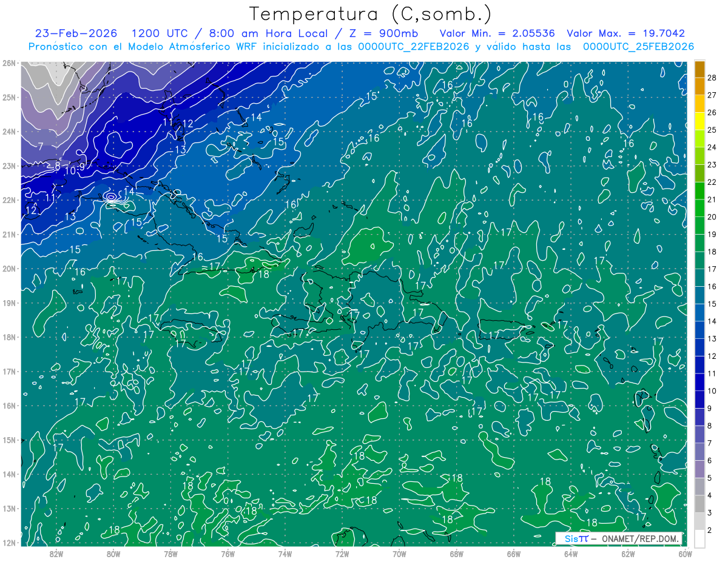Screen dimensions: 728x562
Task: Click the brown top swatch above 28
Action: click(x=699, y=70)
